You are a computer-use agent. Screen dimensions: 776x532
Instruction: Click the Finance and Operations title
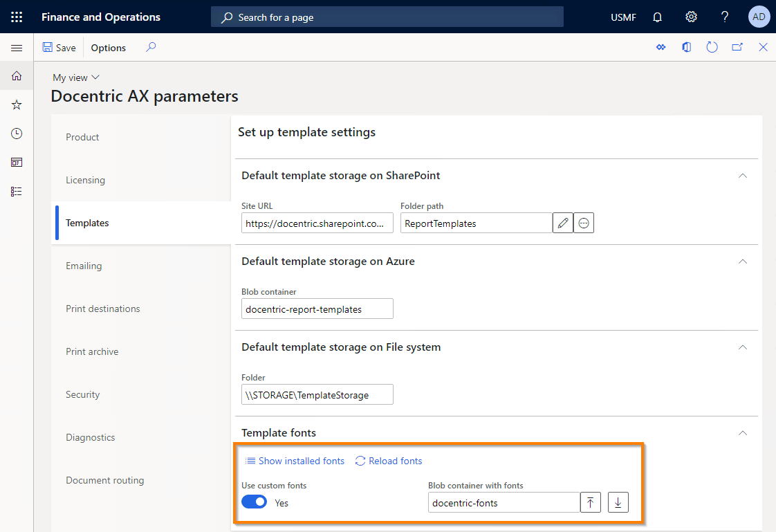pos(101,17)
